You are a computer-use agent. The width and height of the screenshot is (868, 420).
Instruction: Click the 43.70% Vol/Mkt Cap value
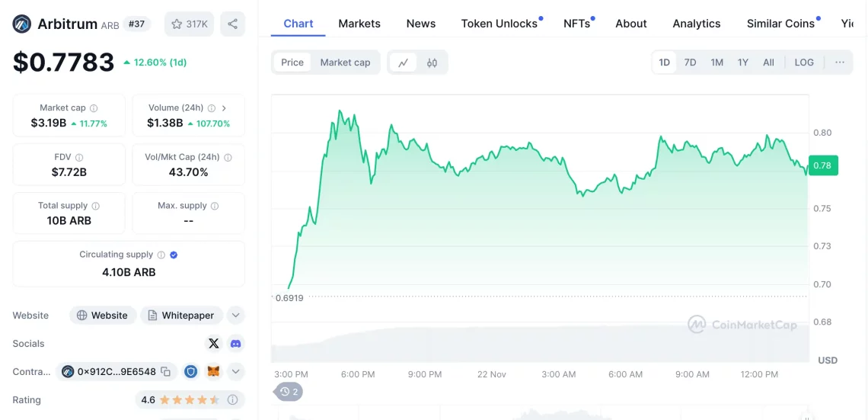click(188, 172)
